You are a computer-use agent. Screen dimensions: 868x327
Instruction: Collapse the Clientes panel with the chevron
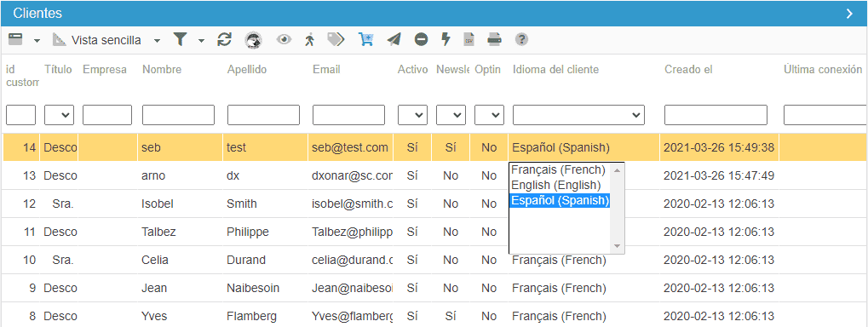point(850,14)
